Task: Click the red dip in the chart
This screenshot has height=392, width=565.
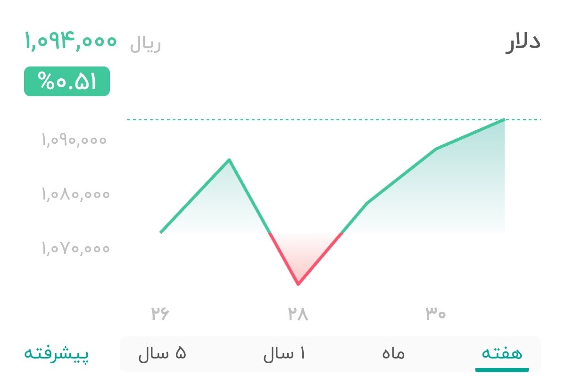Action: (x=298, y=283)
